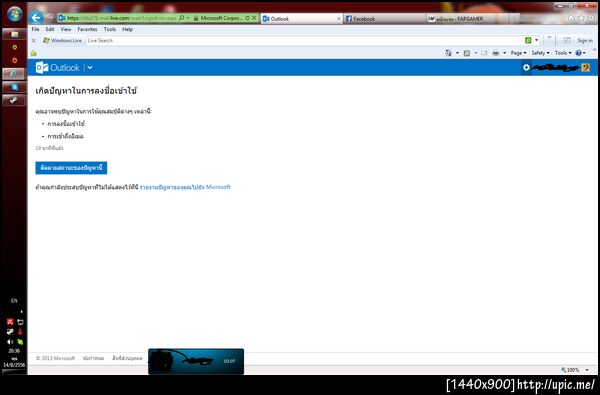Click the Windows Live toolbar logo
This screenshot has width=600, height=395.
(x=62, y=41)
